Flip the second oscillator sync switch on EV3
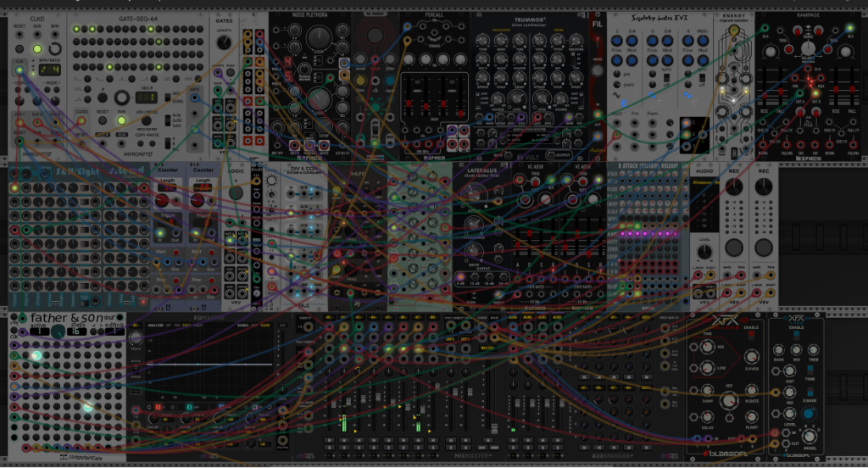This screenshot has width=868, height=468. coord(667,78)
